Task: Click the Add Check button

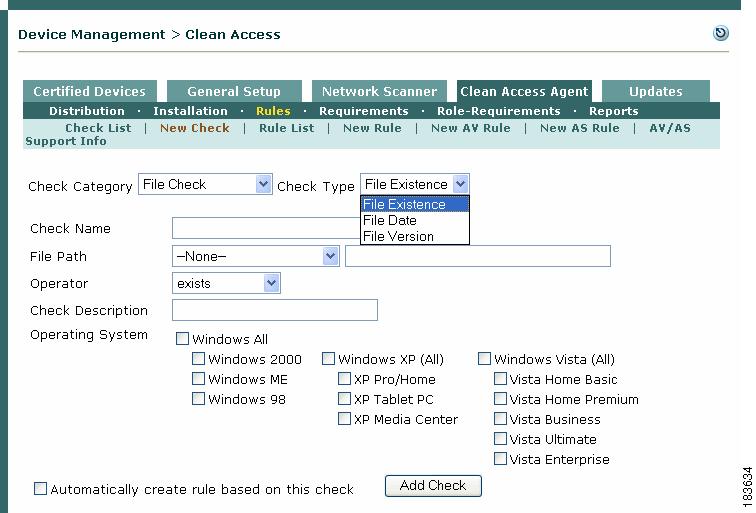Action: coord(433,486)
